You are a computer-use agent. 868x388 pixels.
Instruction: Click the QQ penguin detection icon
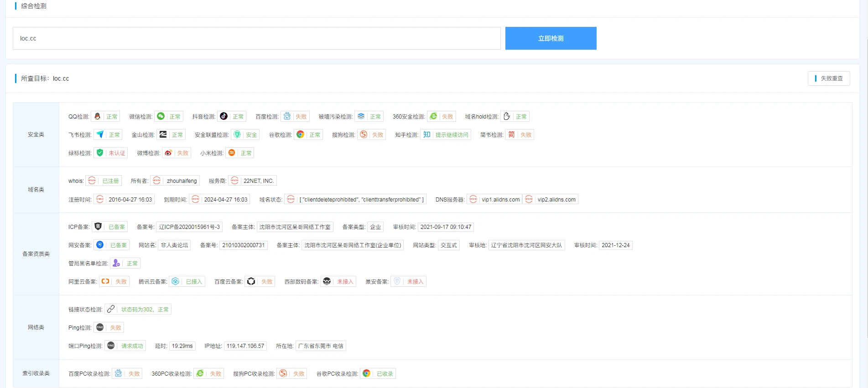point(97,116)
